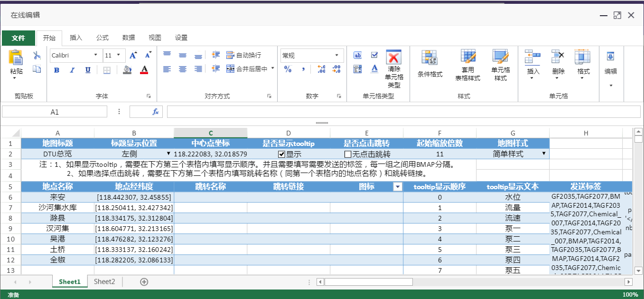Screen dimensions: 644x299
Task: Open the number format 常规 dropdown
Action: pyautogui.click(x=336, y=56)
